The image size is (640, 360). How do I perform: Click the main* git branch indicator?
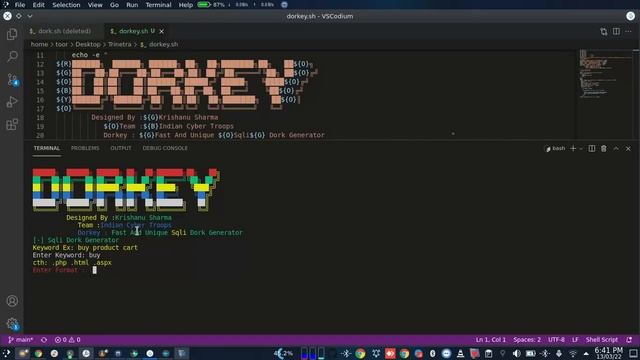pos(20,340)
